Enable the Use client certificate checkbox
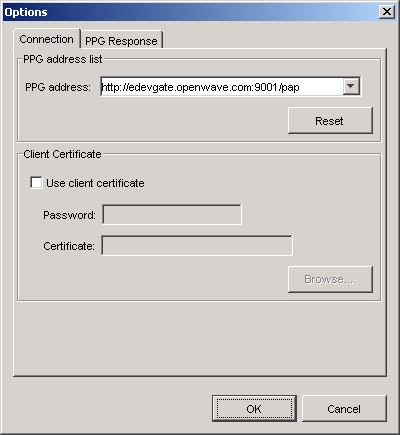The height and width of the screenshot is (435, 400). (x=36, y=183)
